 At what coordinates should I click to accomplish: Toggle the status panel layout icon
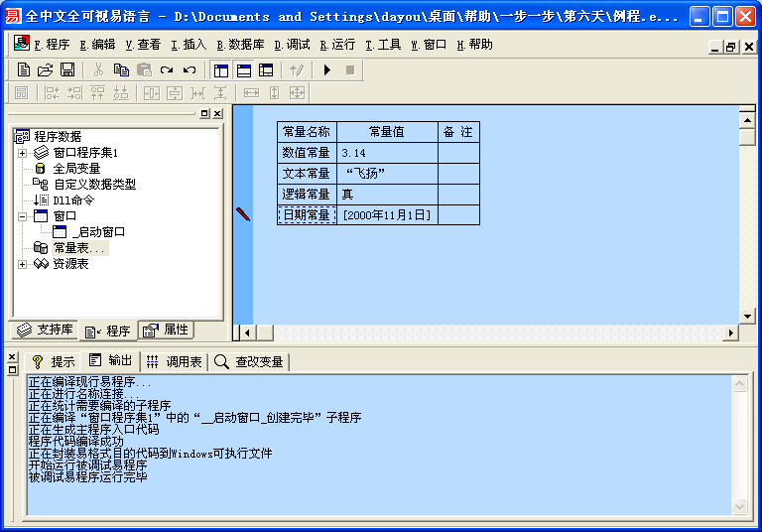click(244, 70)
